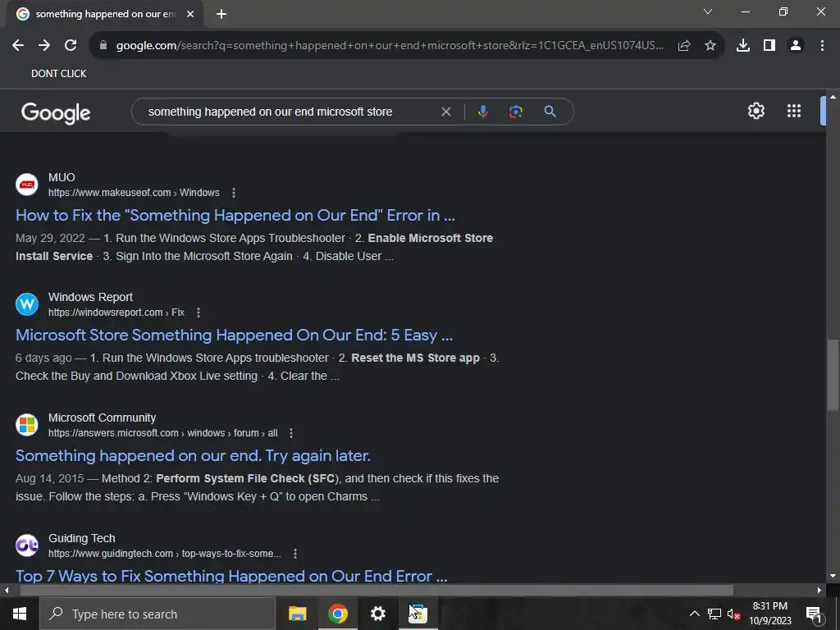This screenshot has height=630, width=840.
Task: Open network icon in system tray
Action: (714, 614)
